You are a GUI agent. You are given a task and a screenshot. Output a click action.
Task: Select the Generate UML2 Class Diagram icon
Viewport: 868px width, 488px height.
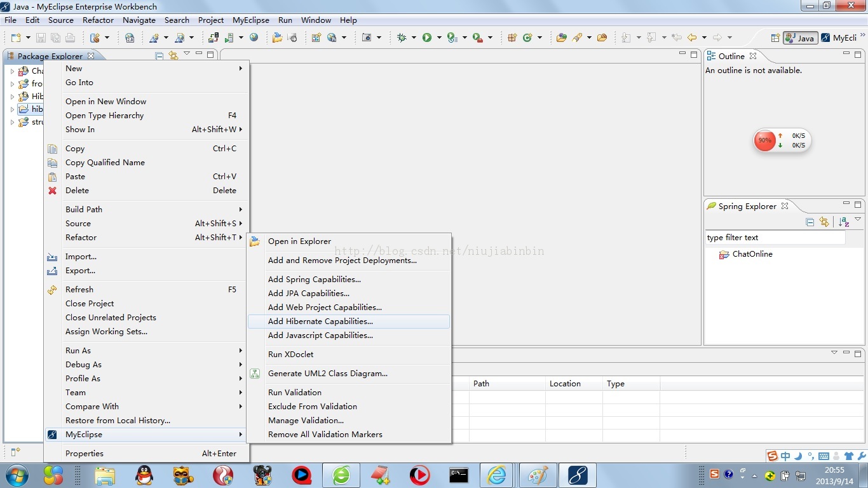point(255,374)
